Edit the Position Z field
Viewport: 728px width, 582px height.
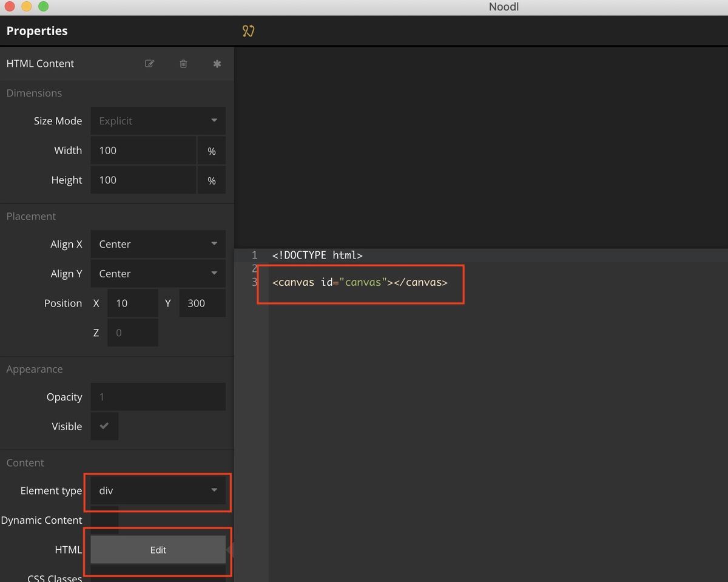[133, 333]
